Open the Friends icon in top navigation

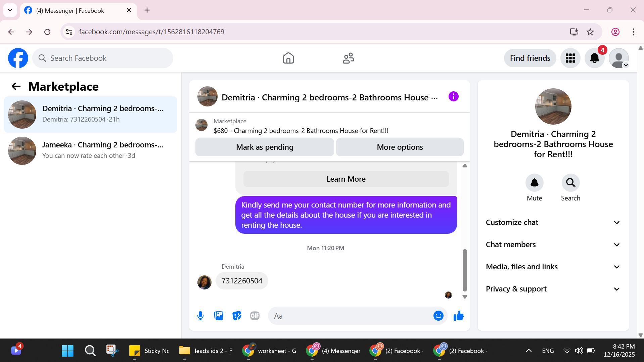click(349, 58)
